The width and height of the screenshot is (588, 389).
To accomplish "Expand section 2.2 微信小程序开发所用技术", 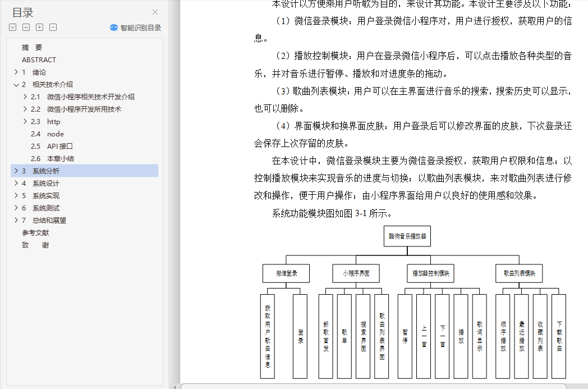I will point(25,109).
